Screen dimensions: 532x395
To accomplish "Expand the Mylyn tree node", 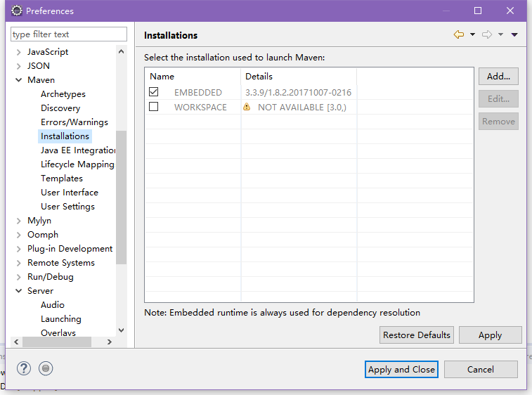I will [x=19, y=221].
